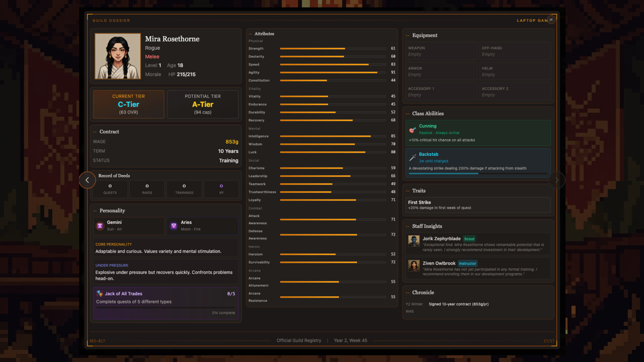Click Jorik Zephyrblade's portrait in Staff Insights
This screenshot has width=644, height=362.
pos(414,242)
